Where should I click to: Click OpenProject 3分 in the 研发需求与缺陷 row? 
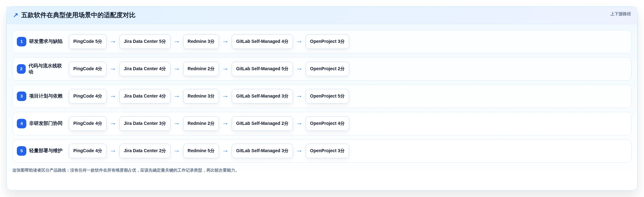point(327,42)
